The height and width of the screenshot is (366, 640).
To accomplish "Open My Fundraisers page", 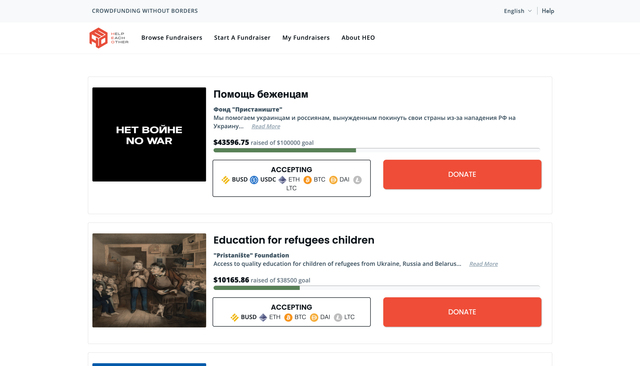I will [306, 38].
